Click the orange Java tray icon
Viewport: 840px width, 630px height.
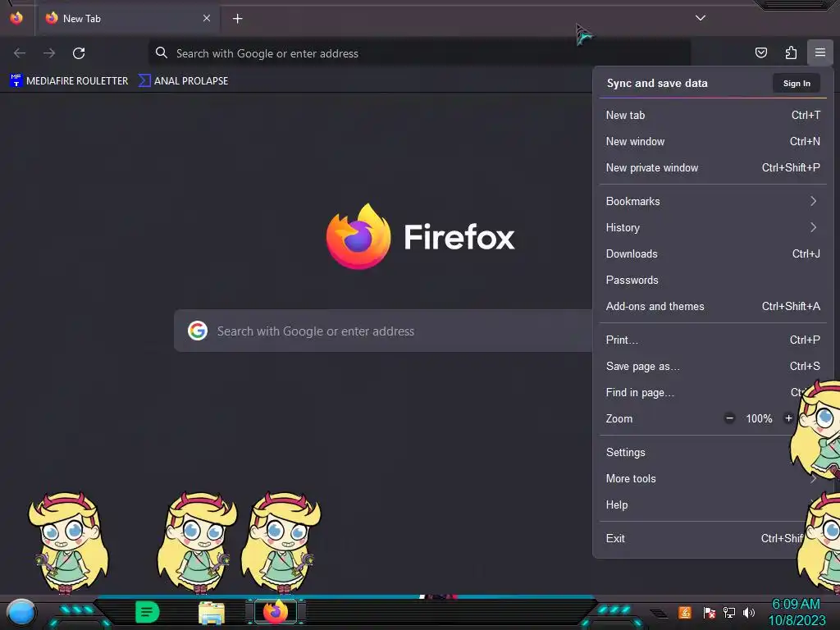(685, 612)
